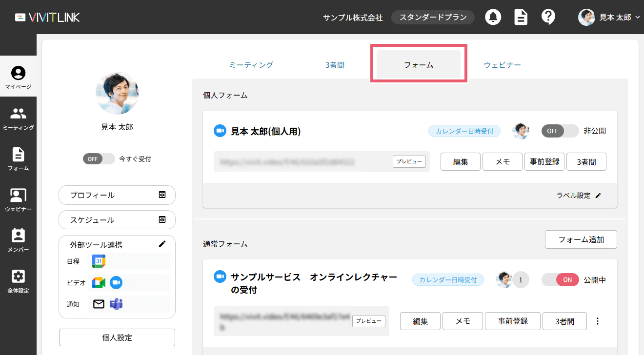Switch to the ウェビナー tab

502,65
